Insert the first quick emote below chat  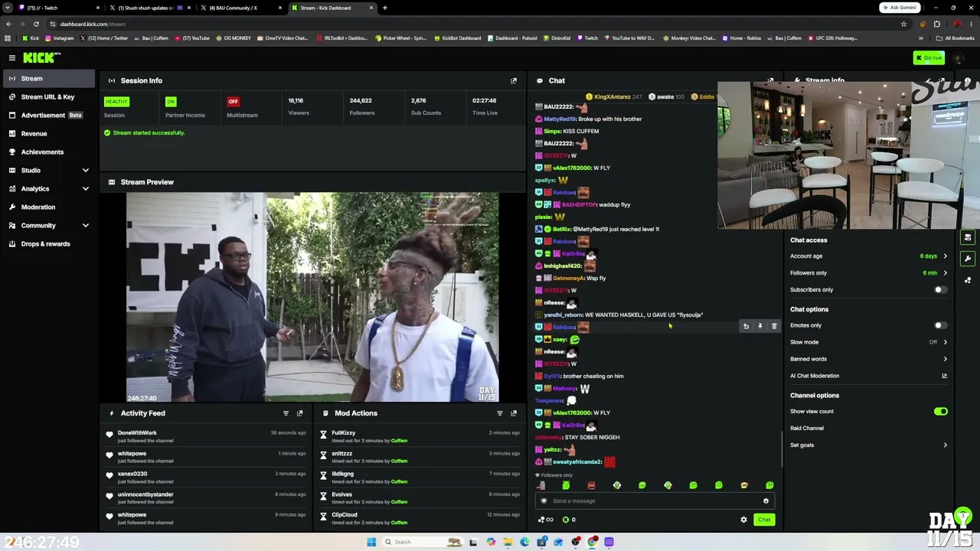pos(541,485)
